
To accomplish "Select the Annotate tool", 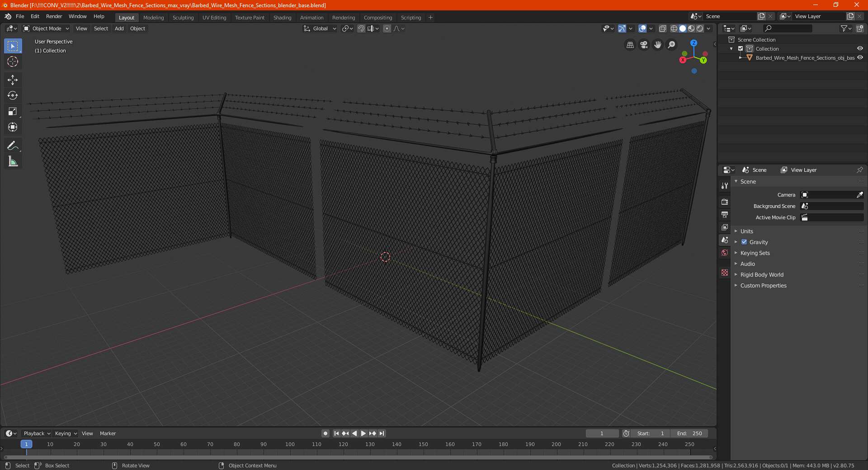I will (x=13, y=146).
